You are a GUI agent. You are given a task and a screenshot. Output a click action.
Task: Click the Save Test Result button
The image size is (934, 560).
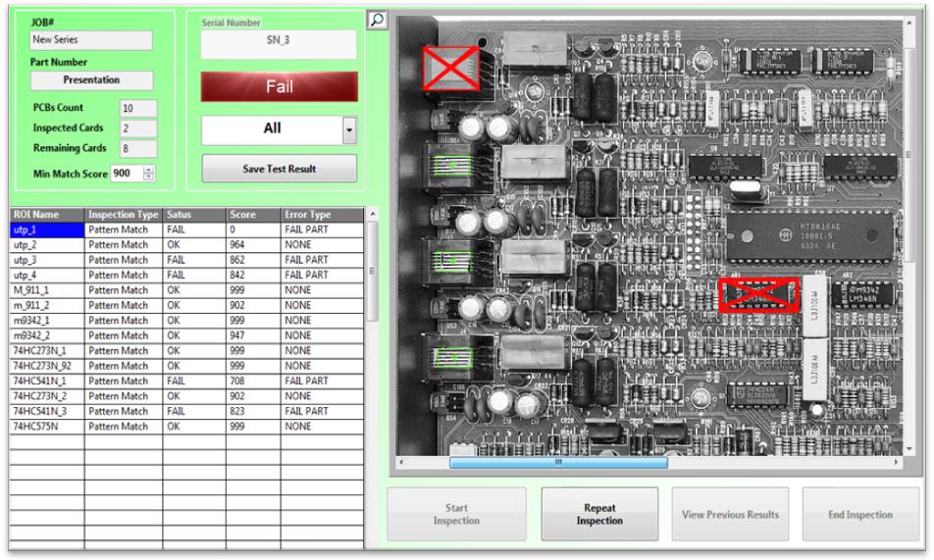coord(280,169)
